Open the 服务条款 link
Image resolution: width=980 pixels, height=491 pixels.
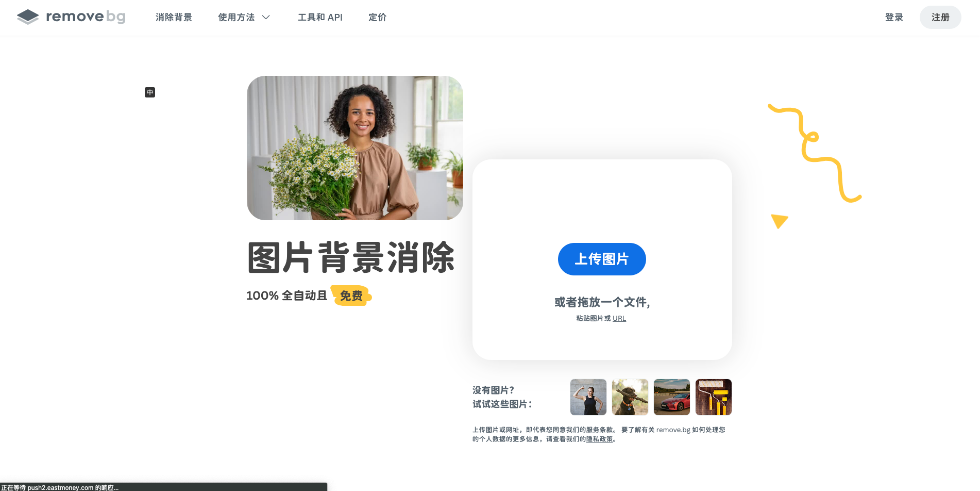pos(599,430)
